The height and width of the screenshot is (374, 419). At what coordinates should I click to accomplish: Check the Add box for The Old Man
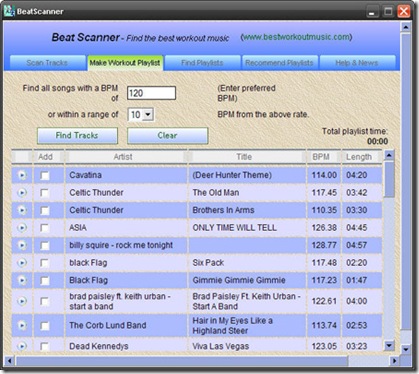click(x=45, y=193)
